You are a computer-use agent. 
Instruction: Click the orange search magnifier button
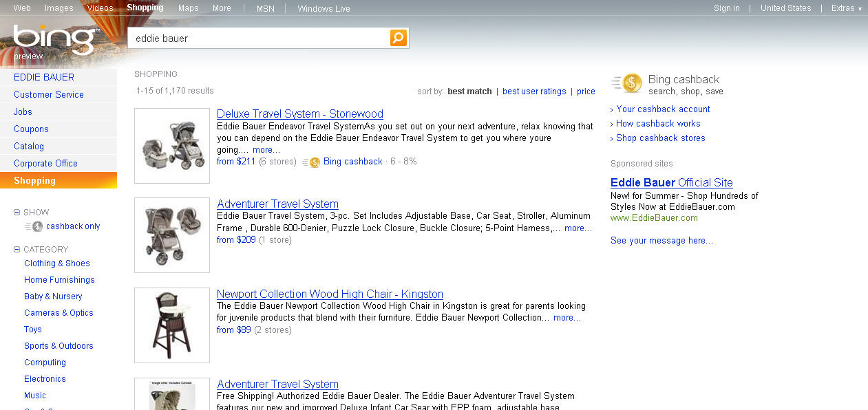point(399,38)
